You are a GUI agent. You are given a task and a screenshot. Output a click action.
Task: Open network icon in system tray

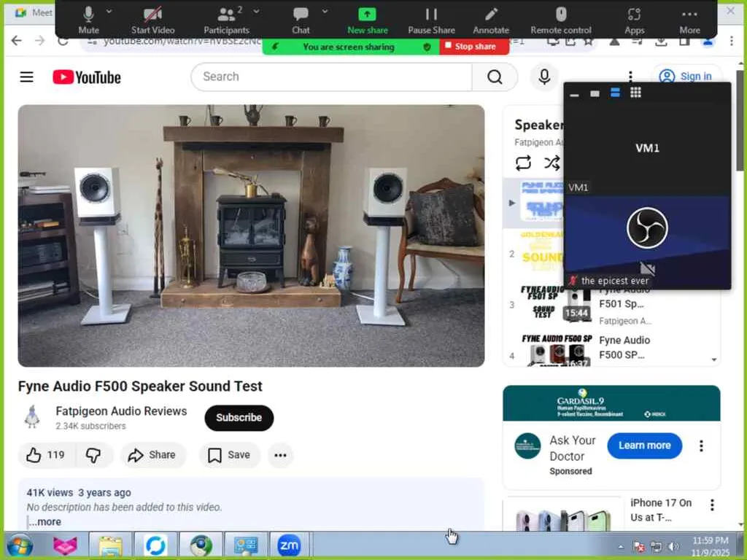pyautogui.click(x=656, y=547)
